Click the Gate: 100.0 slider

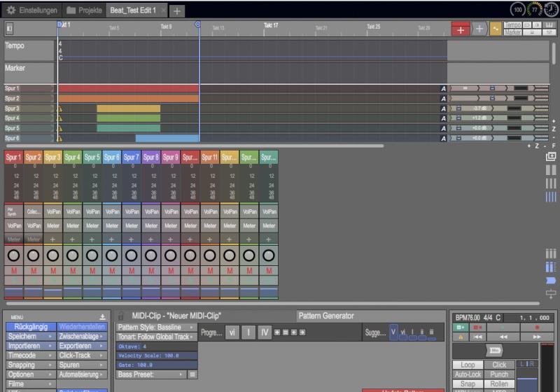point(156,365)
